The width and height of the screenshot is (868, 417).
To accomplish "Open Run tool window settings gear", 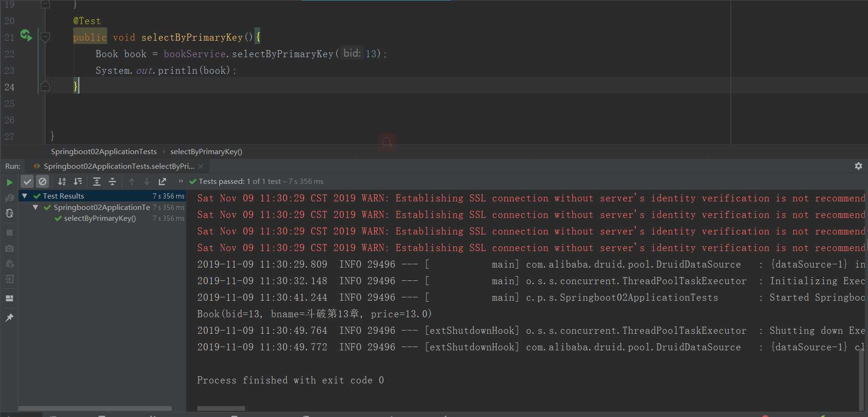I will point(859,166).
